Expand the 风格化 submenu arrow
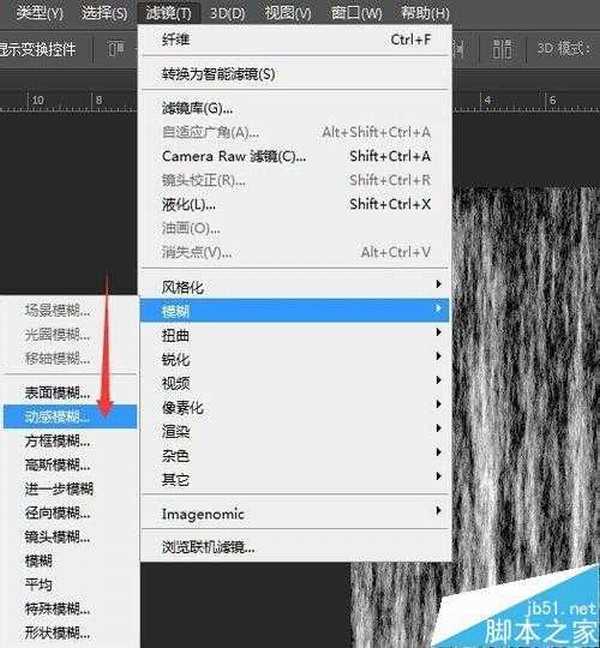Viewport: 600px width, 648px height. click(438, 287)
